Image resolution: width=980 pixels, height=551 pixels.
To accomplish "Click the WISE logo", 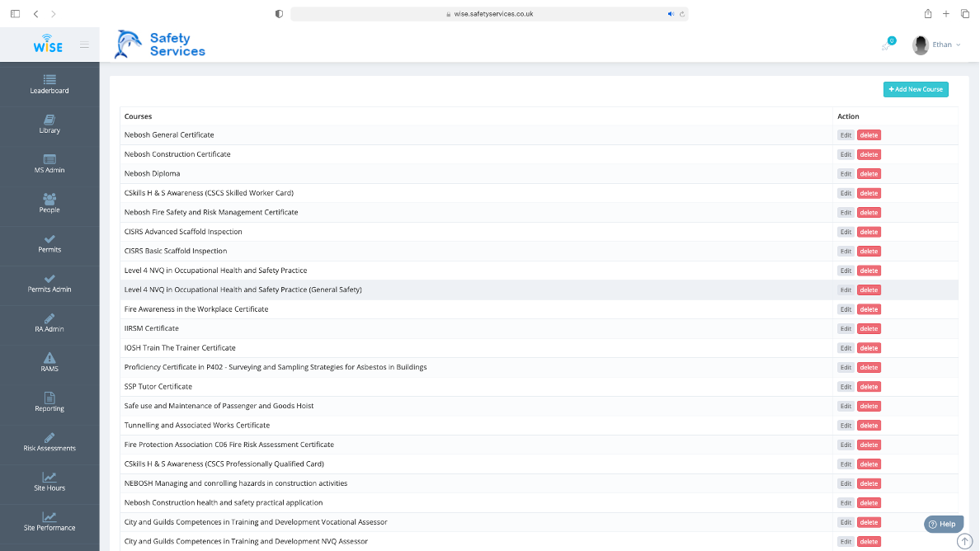I will [x=48, y=44].
